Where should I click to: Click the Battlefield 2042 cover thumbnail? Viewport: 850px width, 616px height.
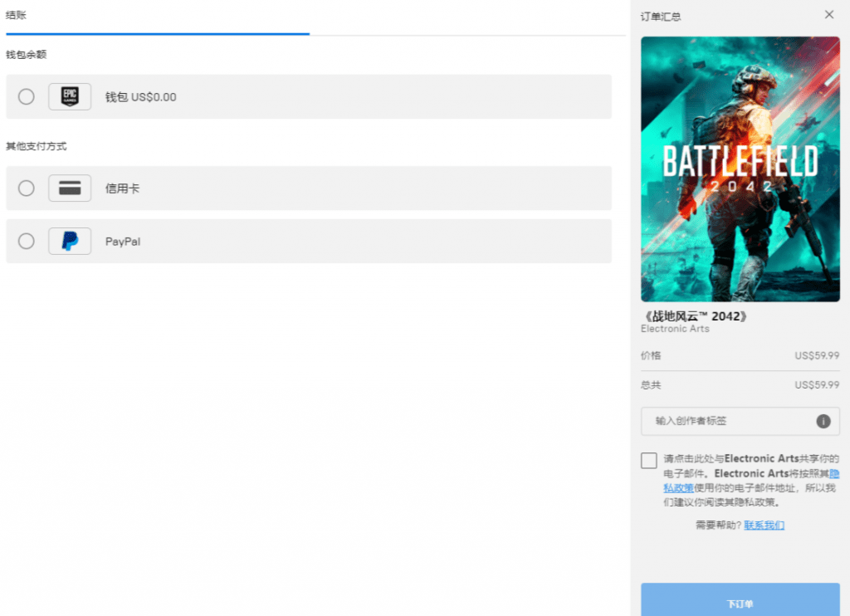click(x=740, y=169)
